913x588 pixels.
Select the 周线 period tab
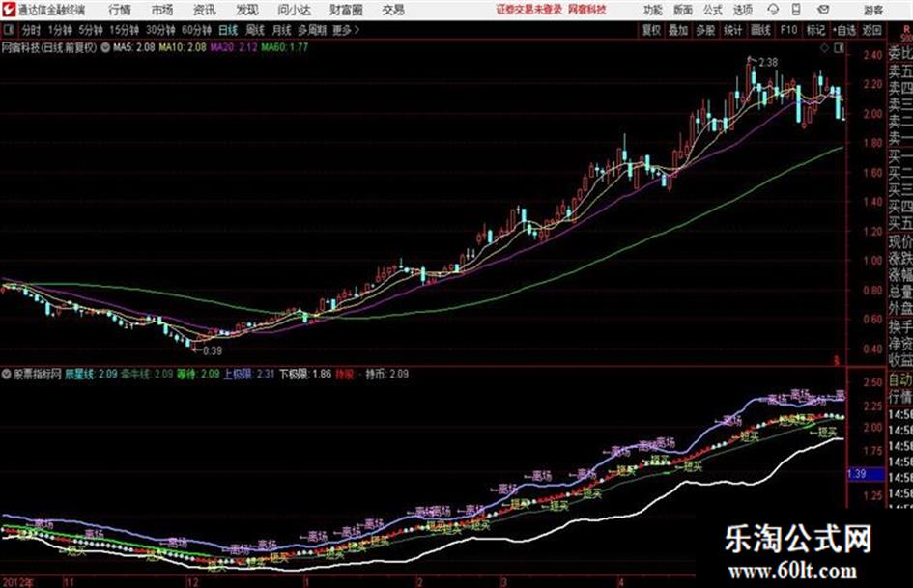(255, 30)
